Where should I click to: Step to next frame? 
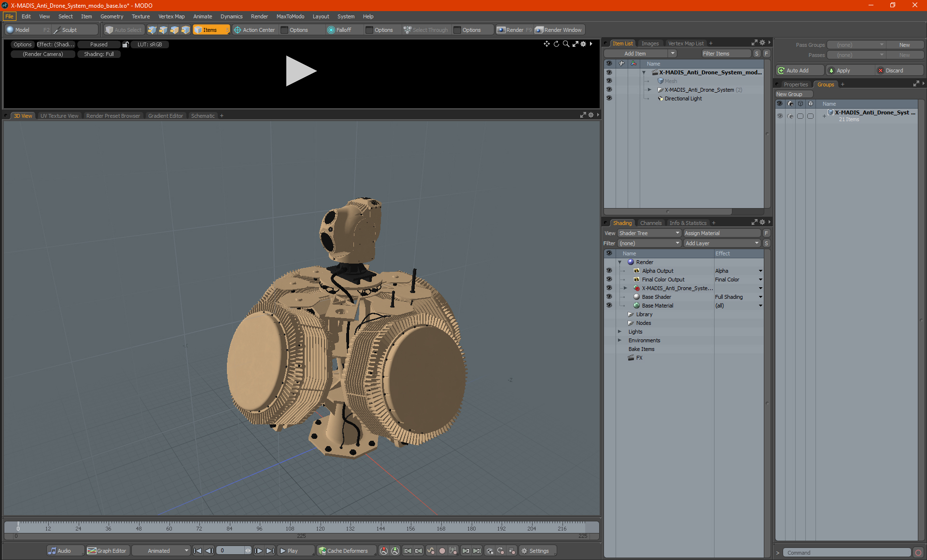coord(259,551)
